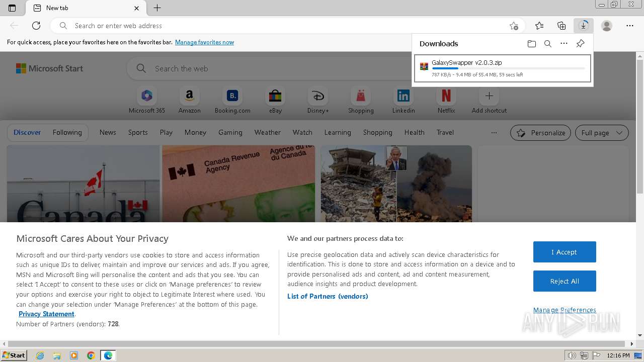The image size is (644, 362).
Task: Open the rubble and smoke news card
Action: pos(396,184)
